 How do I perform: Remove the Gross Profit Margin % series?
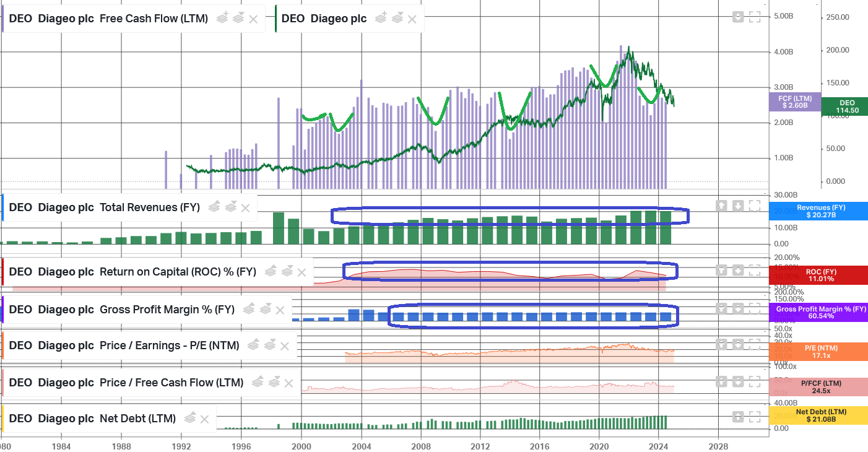(280, 310)
